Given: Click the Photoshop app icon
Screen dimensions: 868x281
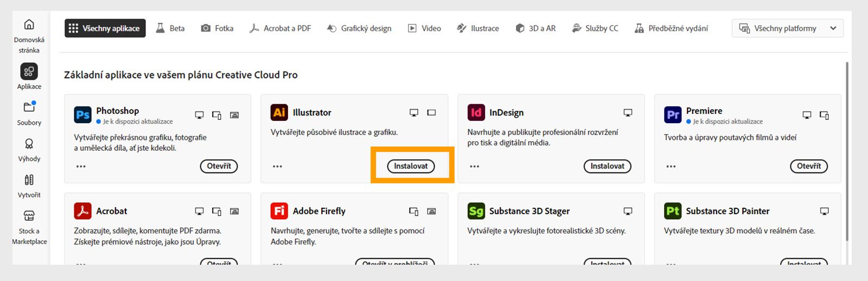Looking at the screenshot, I should coord(83,115).
